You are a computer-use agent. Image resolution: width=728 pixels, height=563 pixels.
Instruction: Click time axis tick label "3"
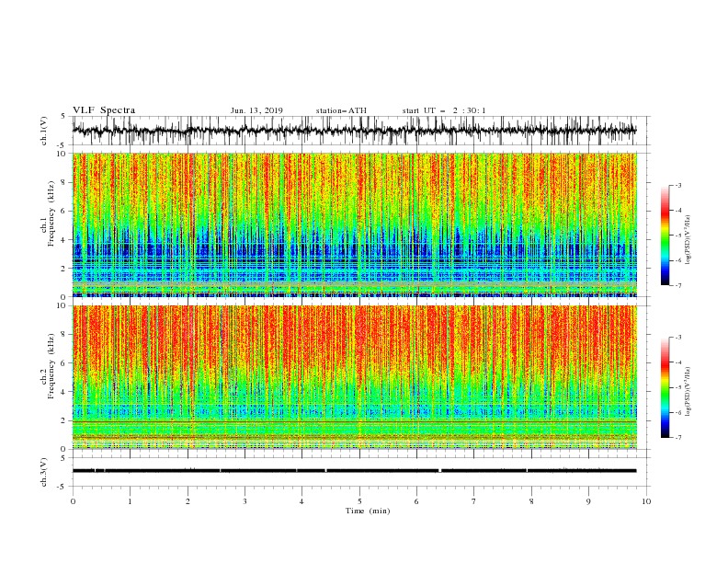click(245, 501)
